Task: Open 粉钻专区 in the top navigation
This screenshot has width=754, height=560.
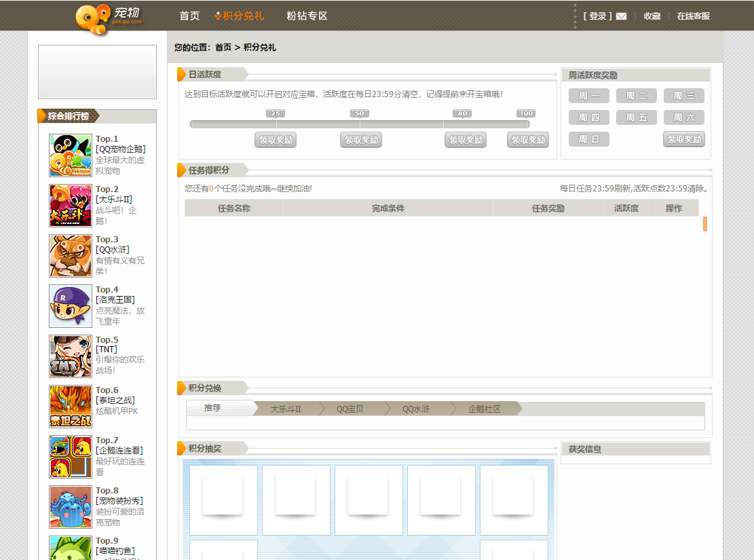Action: coord(307,16)
